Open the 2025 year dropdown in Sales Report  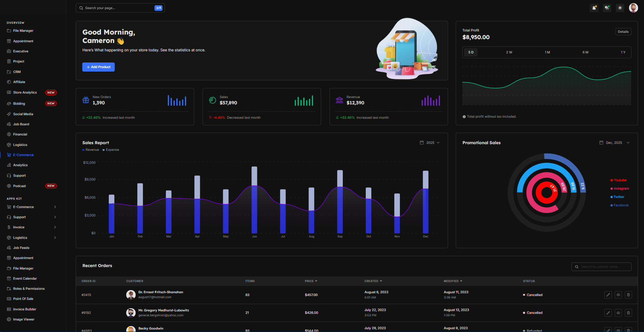tap(430, 143)
